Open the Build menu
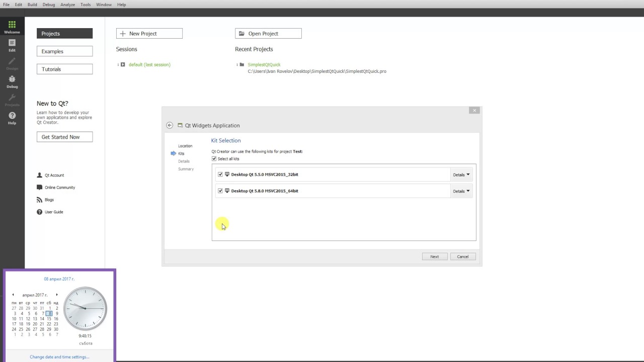Image resolution: width=644 pixels, height=362 pixels. tap(32, 5)
